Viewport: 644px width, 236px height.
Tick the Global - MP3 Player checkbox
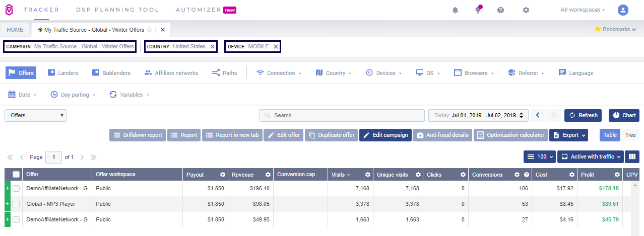click(x=16, y=204)
